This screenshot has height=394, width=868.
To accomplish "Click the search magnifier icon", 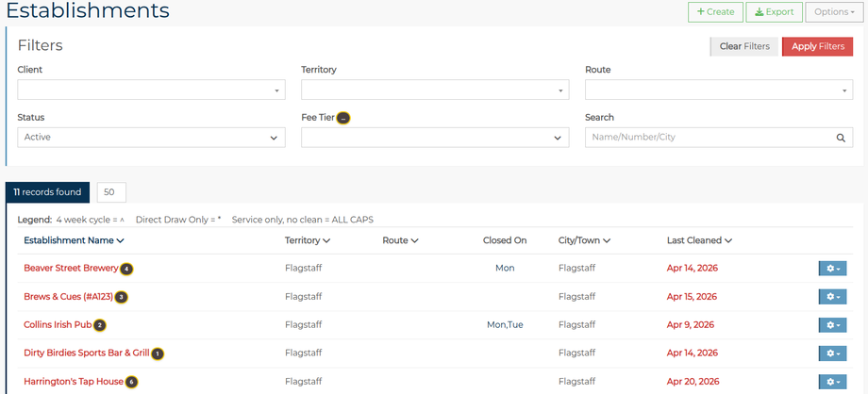I will (x=841, y=138).
